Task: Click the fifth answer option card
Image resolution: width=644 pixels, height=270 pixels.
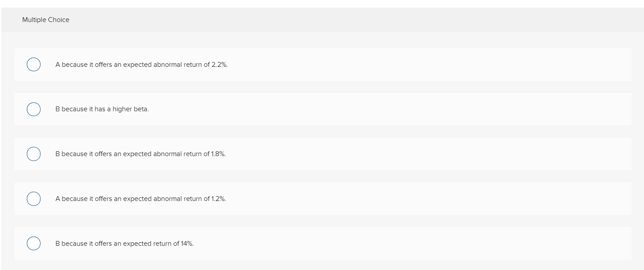Action: pyautogui.click(x=322, y=244)
